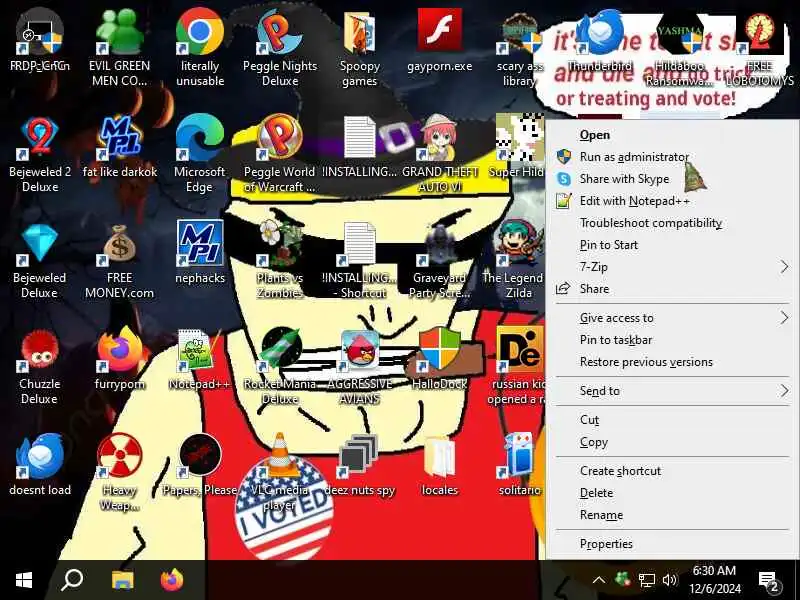The width and height of the screenshot is (800, 600).
Task: Open Properties from context menu
Action: coord(672,543)
